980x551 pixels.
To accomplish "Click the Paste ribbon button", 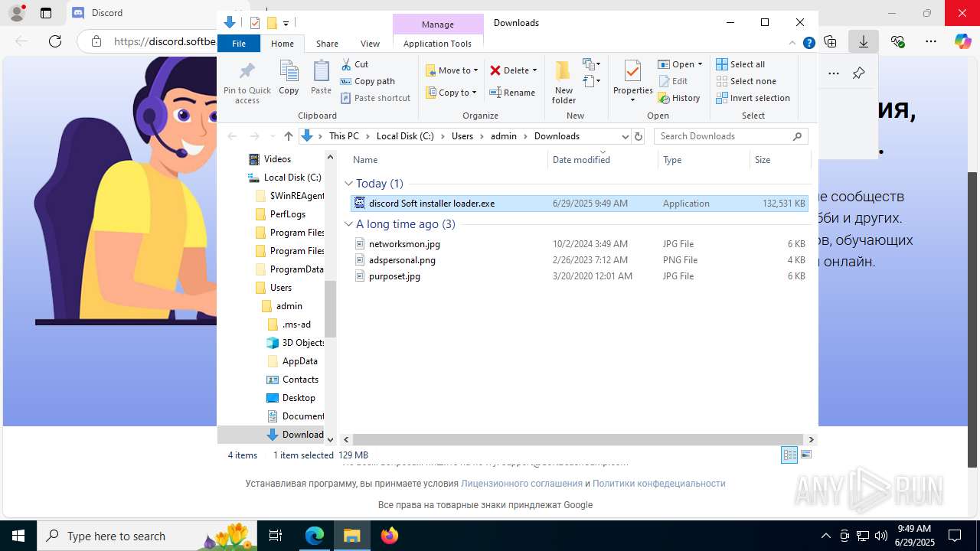I will 321,78.
